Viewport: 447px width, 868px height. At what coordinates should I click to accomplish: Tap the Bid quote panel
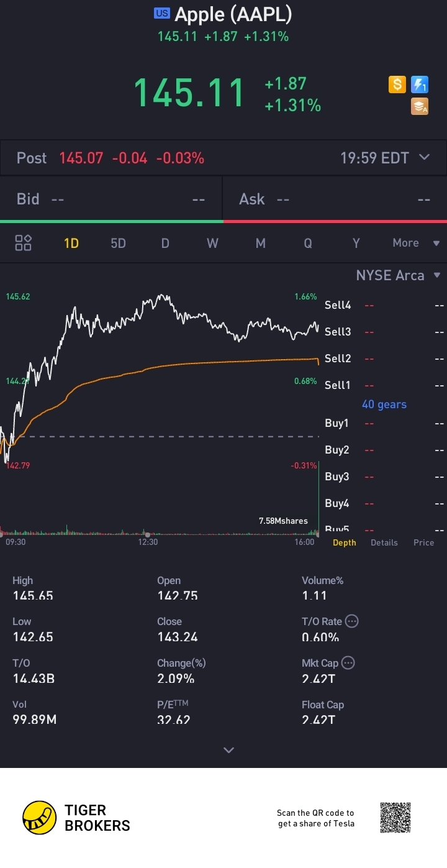[111, 199]
